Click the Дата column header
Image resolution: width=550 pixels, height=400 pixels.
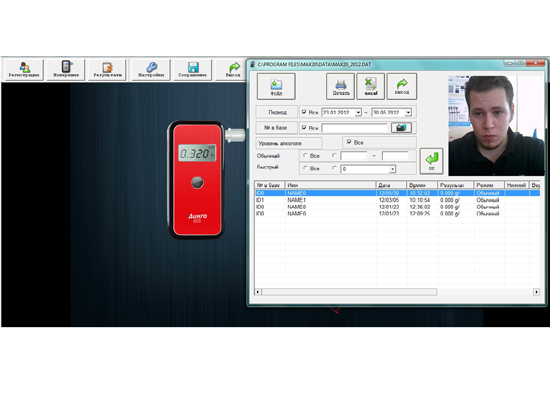point(391,185)
